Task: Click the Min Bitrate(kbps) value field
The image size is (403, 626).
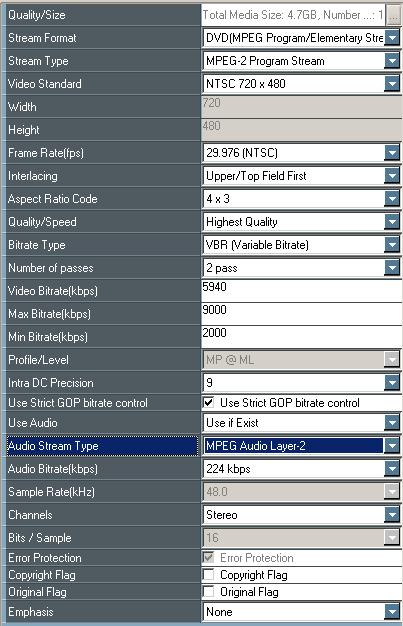Action: click(x=302, y=337)
